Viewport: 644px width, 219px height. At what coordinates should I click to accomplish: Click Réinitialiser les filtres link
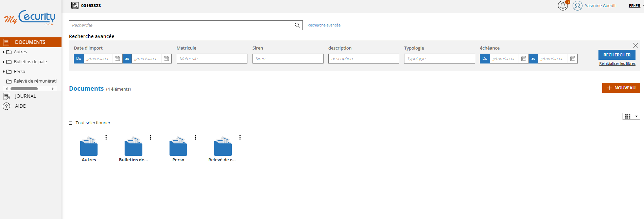617,63
